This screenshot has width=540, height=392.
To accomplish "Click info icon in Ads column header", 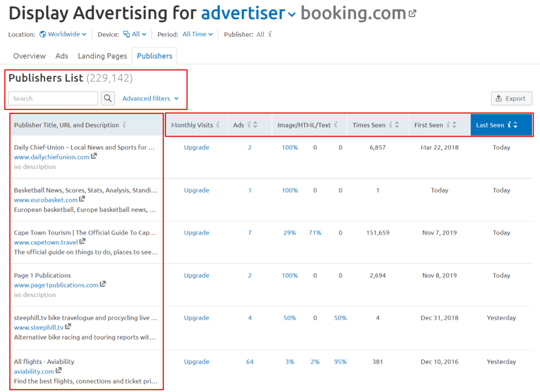I will point(249,125).
